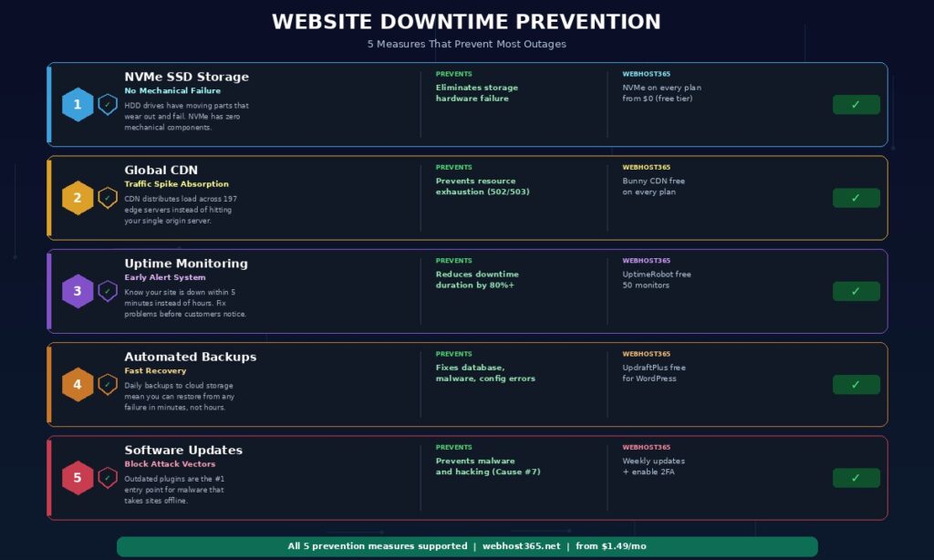The height and width of the screenshot is (560, 934).
Task: Expand the Software Updates card
Action: click(x=184, y=450)
